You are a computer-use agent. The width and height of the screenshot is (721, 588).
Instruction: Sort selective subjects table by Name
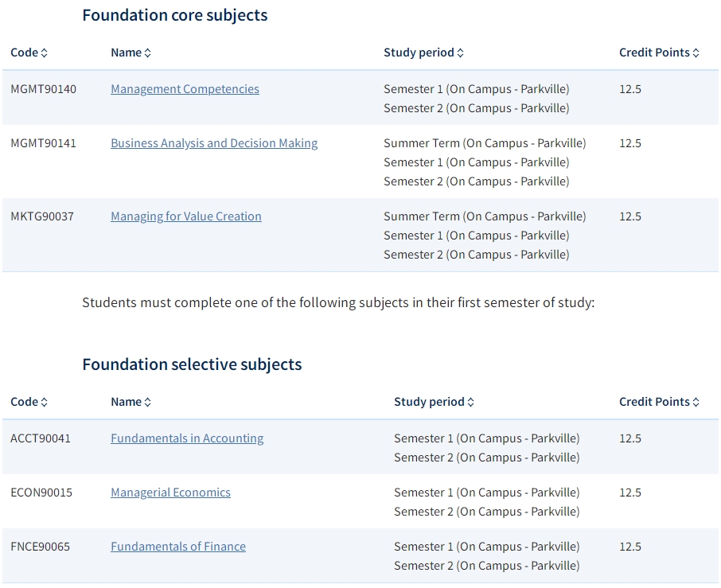[131, 403]
